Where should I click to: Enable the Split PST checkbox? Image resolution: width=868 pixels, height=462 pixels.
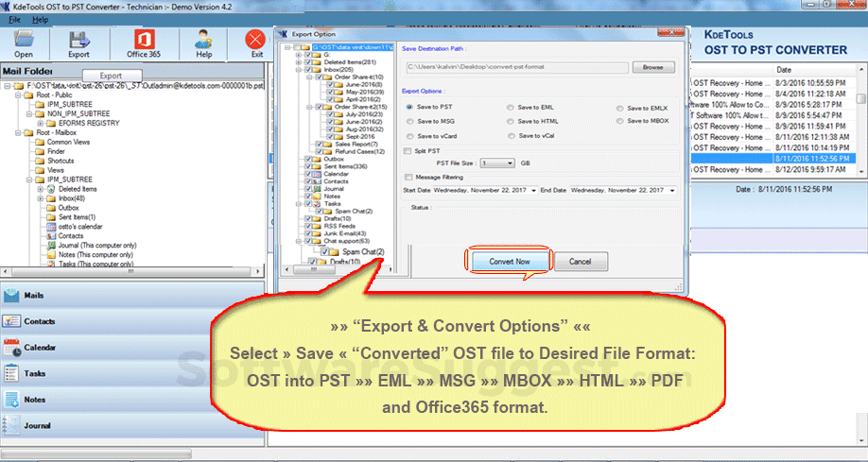(408, 150)
